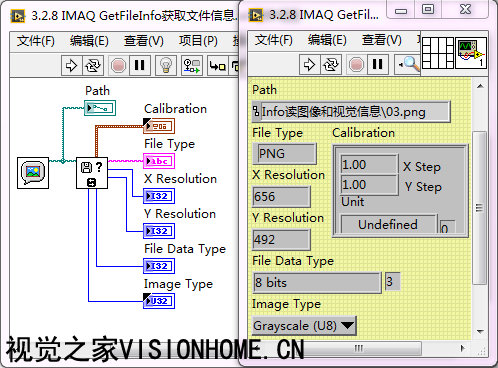Click the VI icon in front panel corner

coord(471,53)
